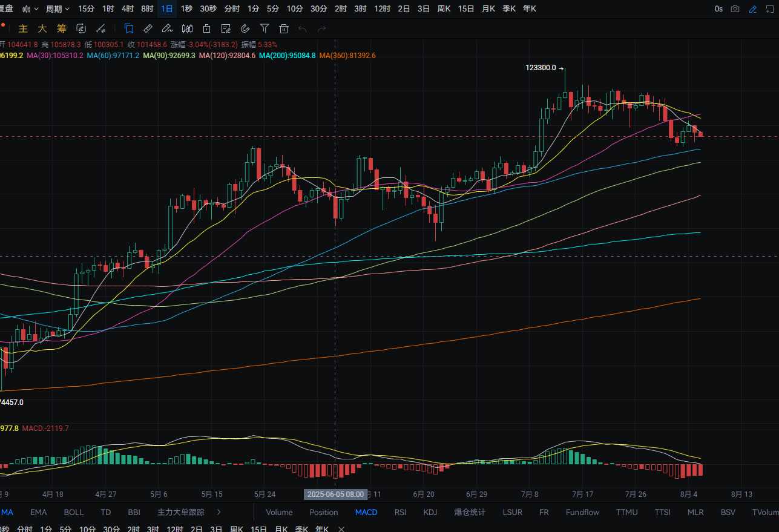Open the funnel filter icon

265,28
